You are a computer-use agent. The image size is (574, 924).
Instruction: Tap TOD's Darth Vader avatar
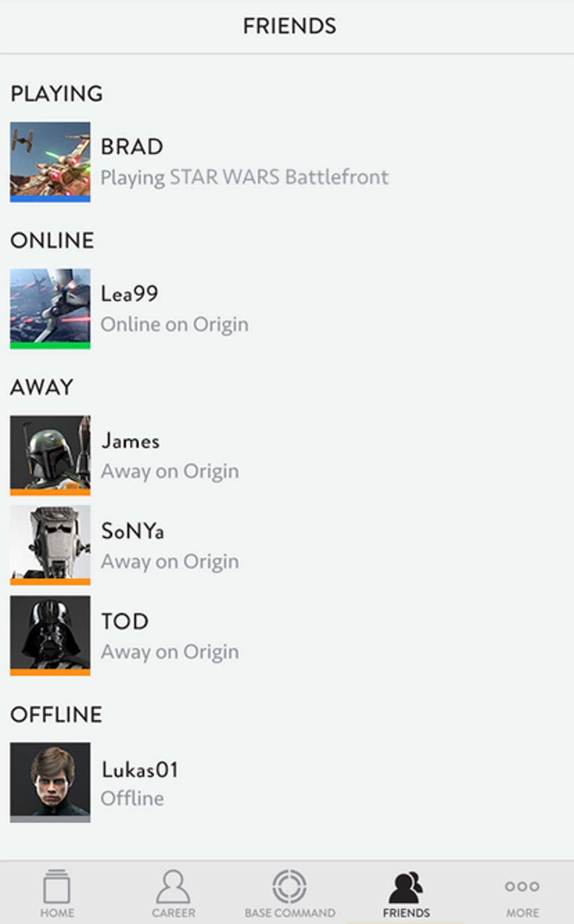point(50,636)
